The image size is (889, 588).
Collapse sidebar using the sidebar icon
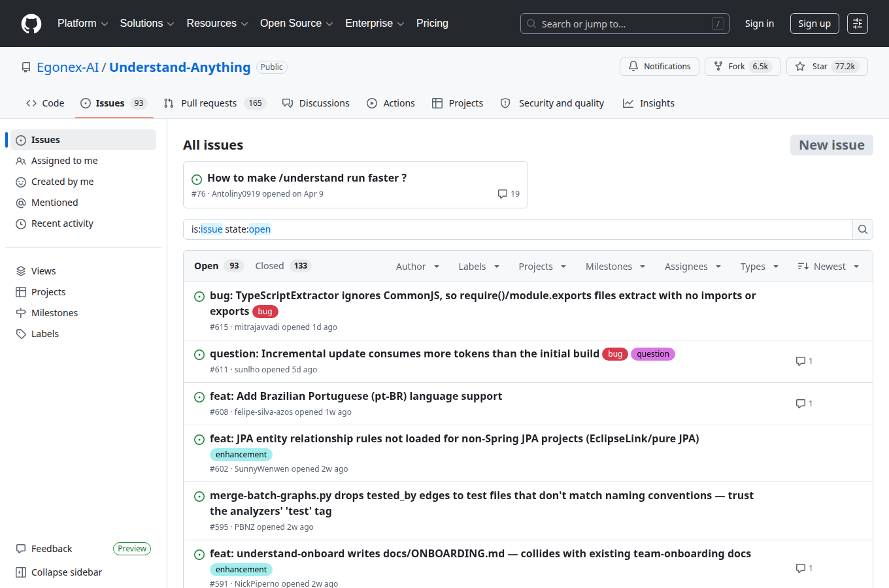(x=21, y=572)
